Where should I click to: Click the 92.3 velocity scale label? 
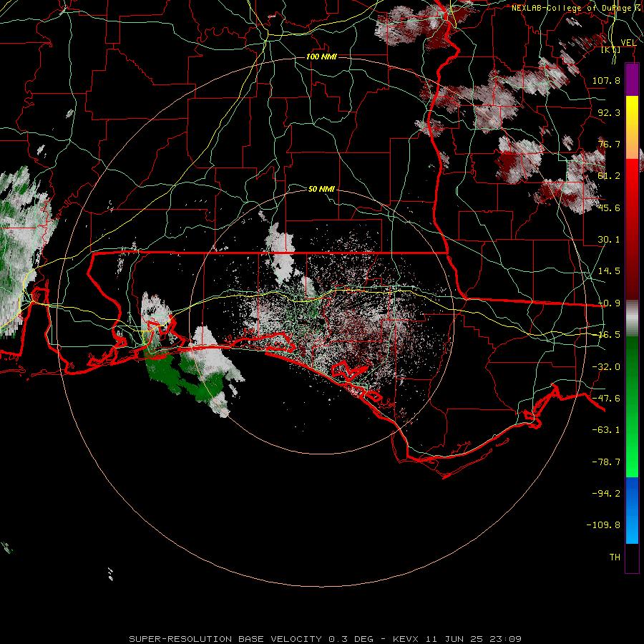pyautogui.click(x=609, y=112)
